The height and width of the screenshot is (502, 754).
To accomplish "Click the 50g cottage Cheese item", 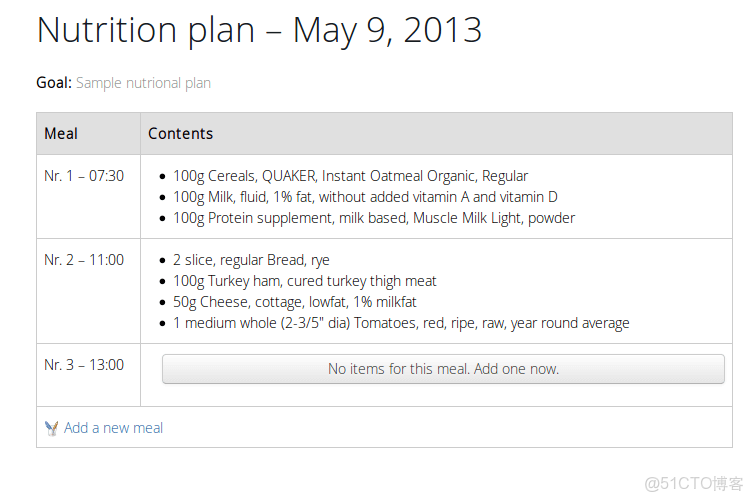I will pyautogui.click(x=294, y=302).
